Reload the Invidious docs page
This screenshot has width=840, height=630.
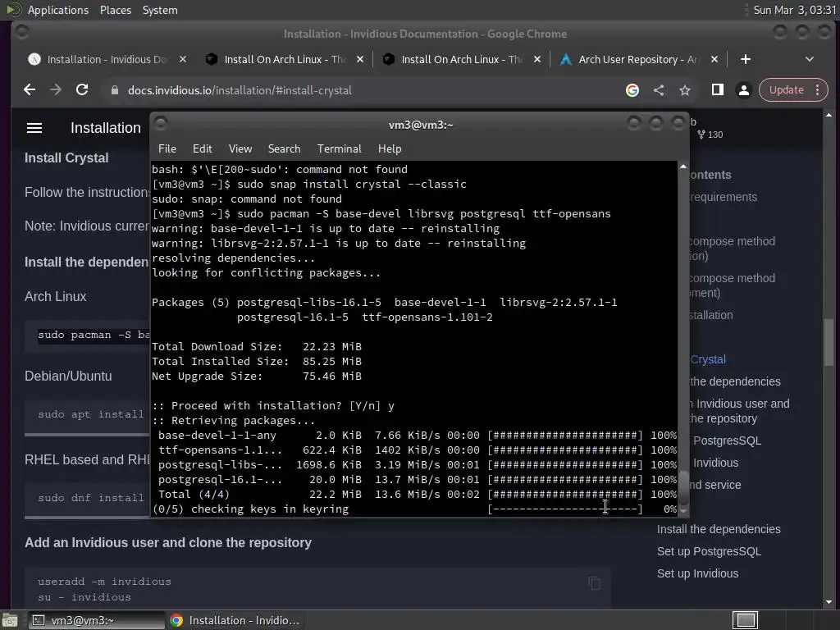click(x=82, y=90)
